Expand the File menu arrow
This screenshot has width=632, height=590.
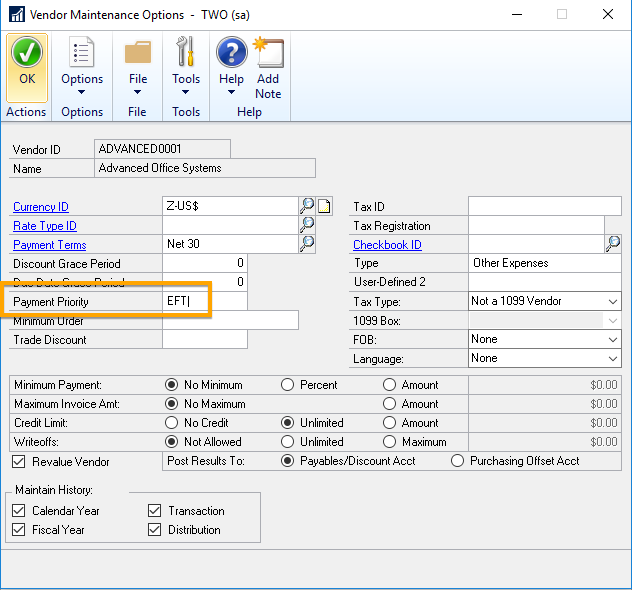(137, 92)
